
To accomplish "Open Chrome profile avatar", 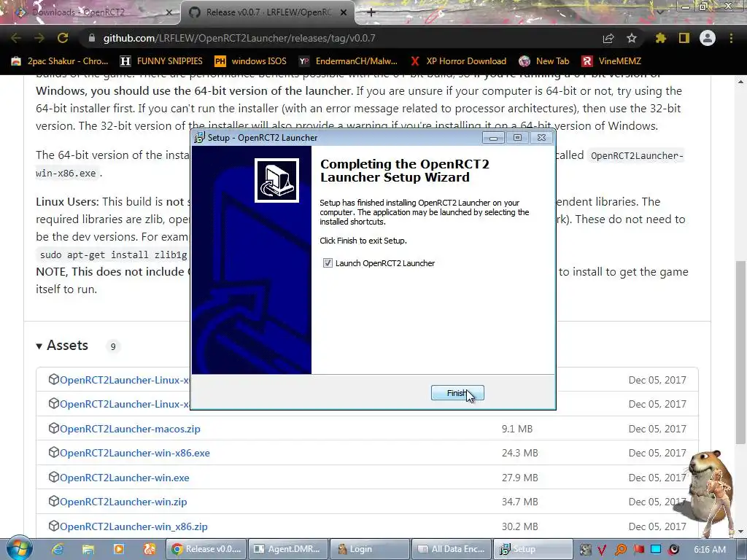I will pyautogui.click(x=708, y=38).
